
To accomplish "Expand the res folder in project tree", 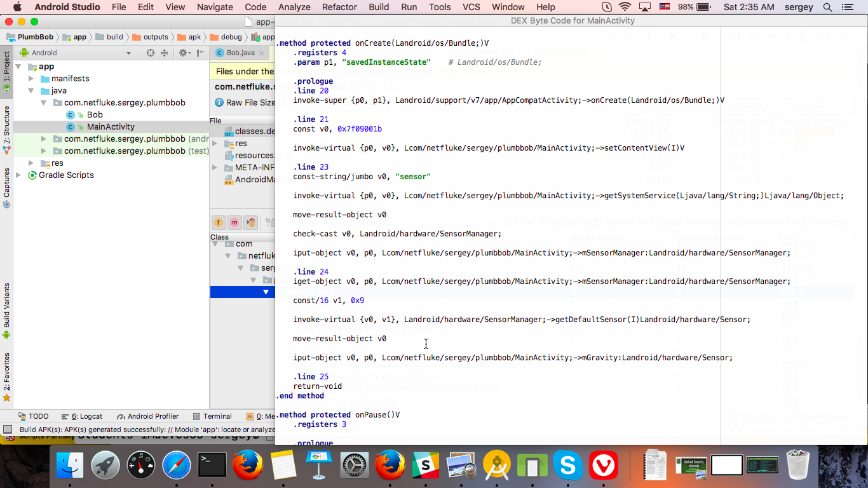I will (31, 163).
